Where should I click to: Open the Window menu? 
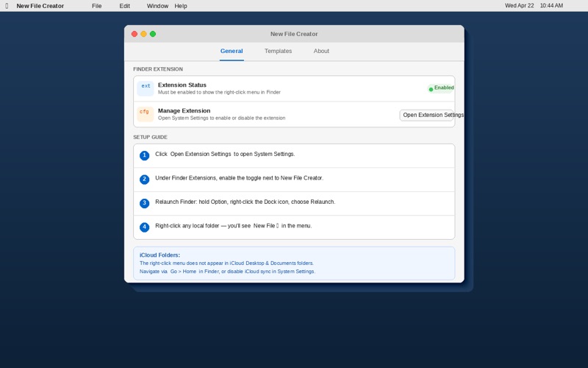(157, 6)
